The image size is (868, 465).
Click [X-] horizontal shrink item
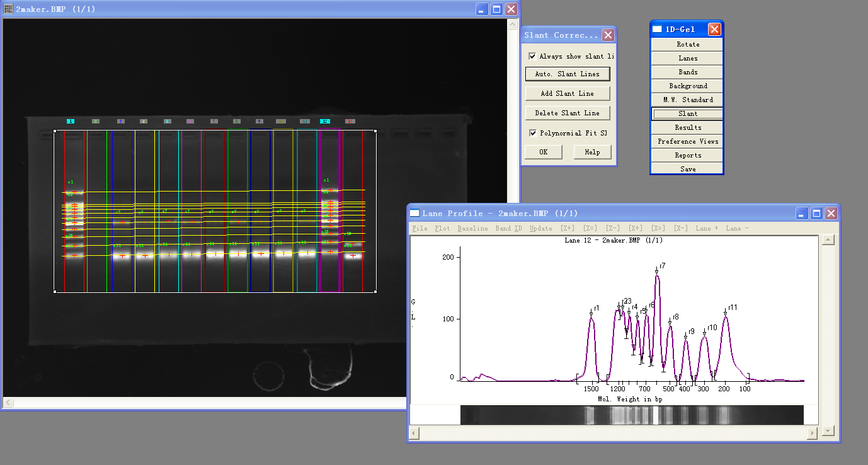(681, 228)
